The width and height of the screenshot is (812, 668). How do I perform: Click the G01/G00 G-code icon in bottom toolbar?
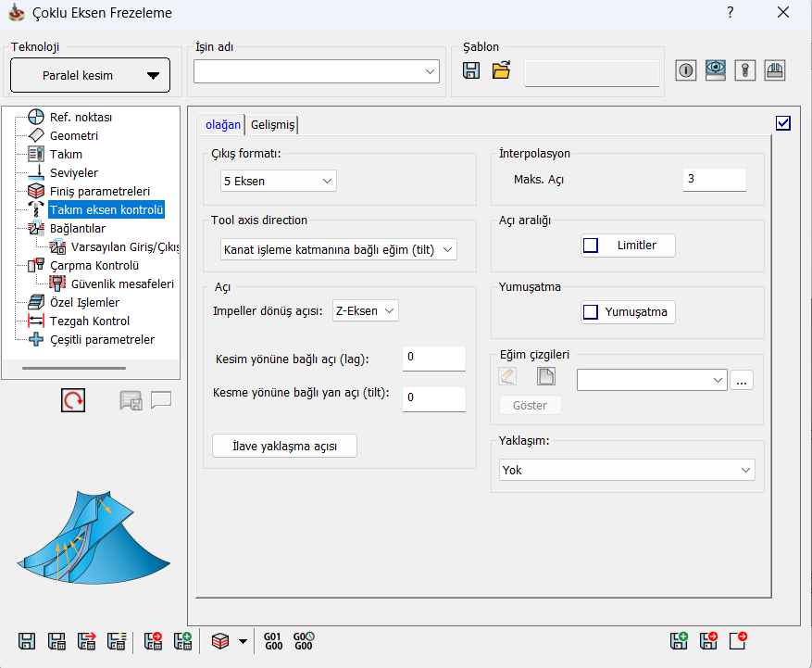tap(273, 640)
